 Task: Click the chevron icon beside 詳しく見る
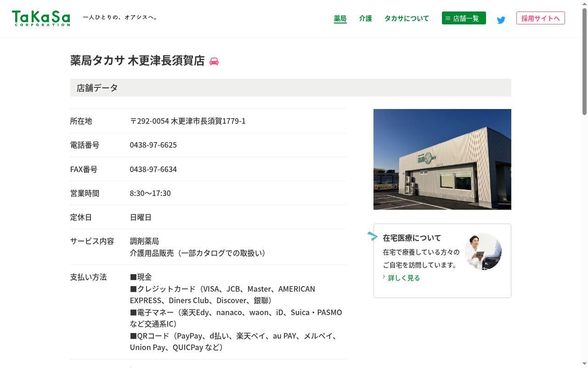(384, 277)
